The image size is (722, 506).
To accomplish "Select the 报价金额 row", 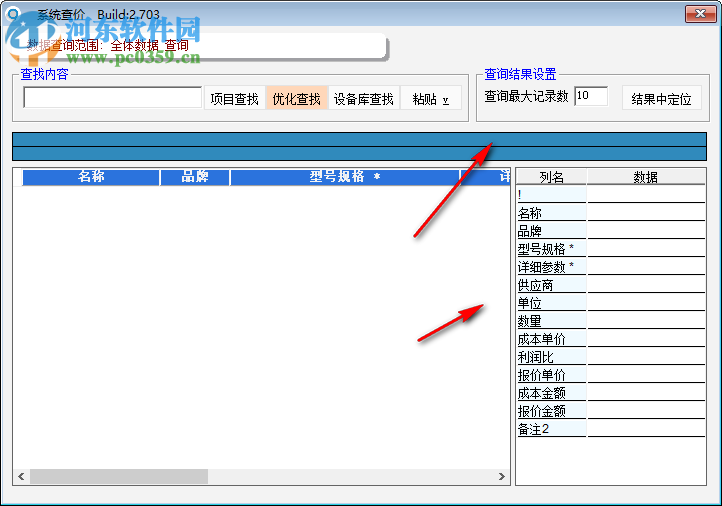I will pyautogui.click(x=611, y=411).
